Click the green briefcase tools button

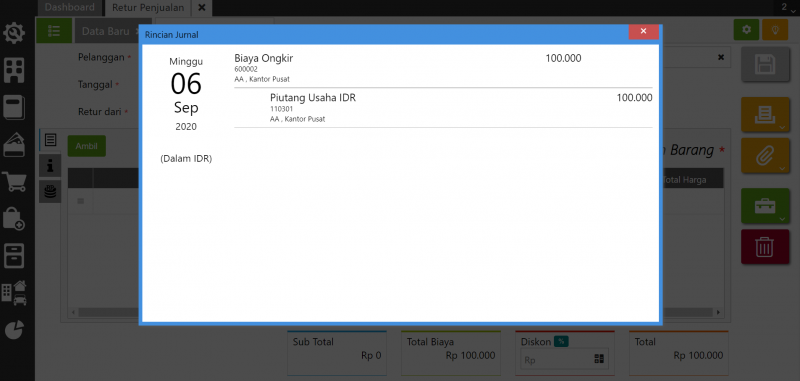point(765,206)
